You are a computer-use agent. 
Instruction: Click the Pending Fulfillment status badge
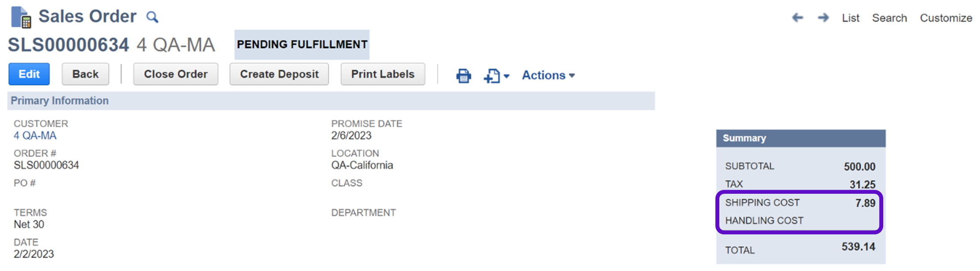pyautogui.click(x=302, y=45)
